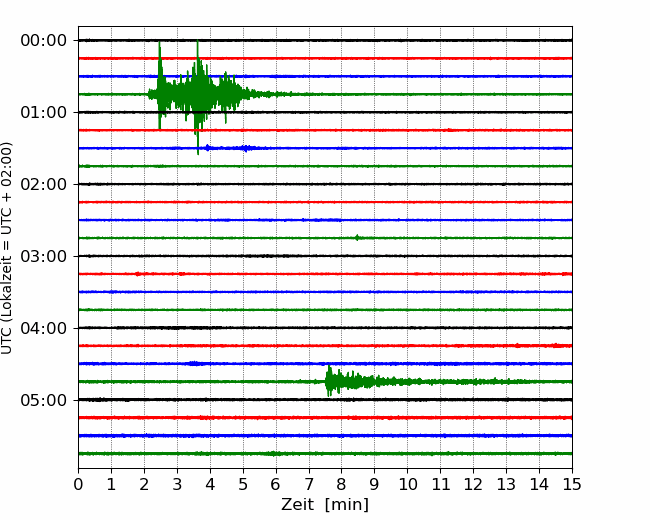The image size is (650, 520).
Task: Click x-axis tick label 11
Action: click(441, 484)
